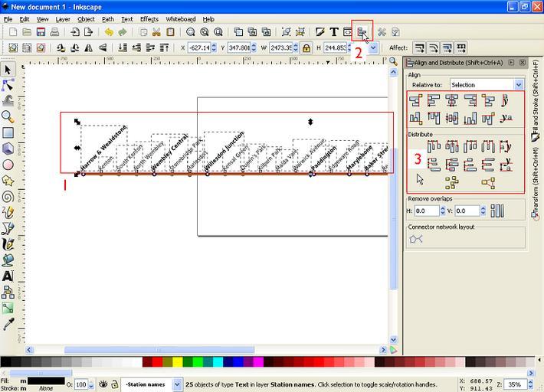Open the units dropdown beside H field
544x392 pixels.
(373, 47)
